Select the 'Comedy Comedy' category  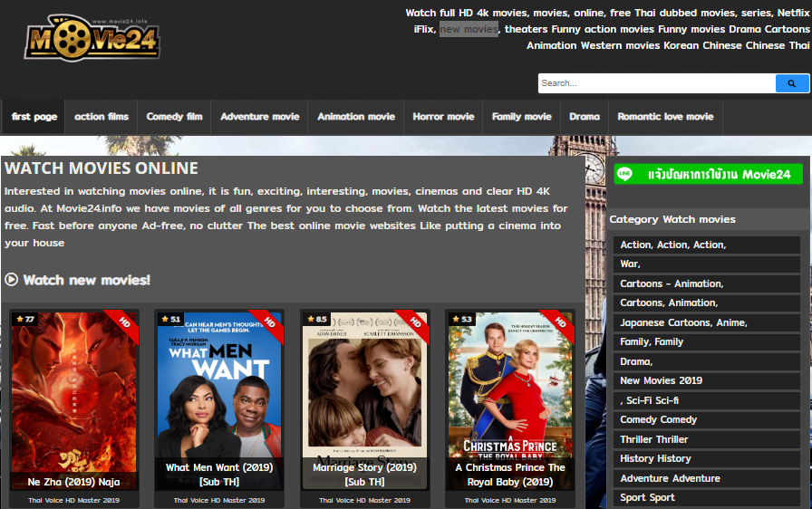pyautogui.click(x=707, y=419)
